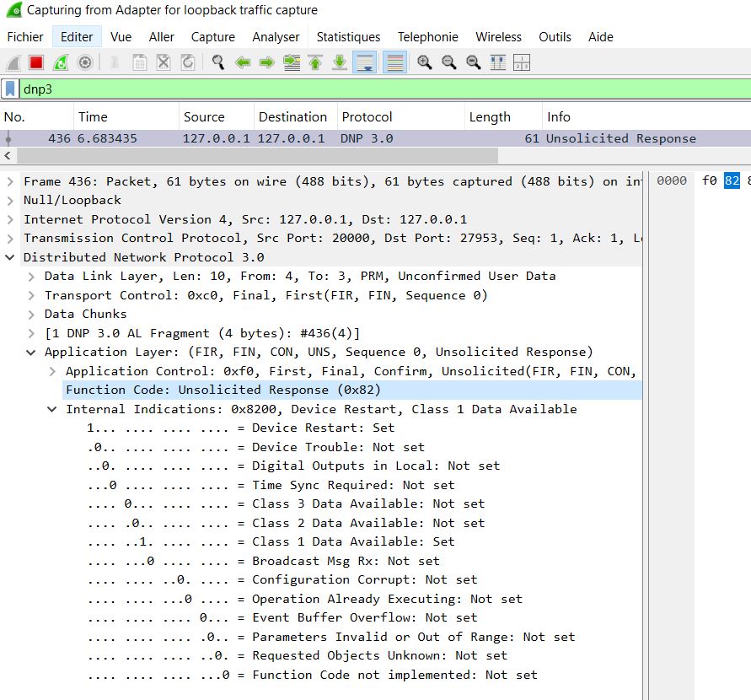Click the dnp3 display filter field
751x700 pixels.
tap(385, 89)
